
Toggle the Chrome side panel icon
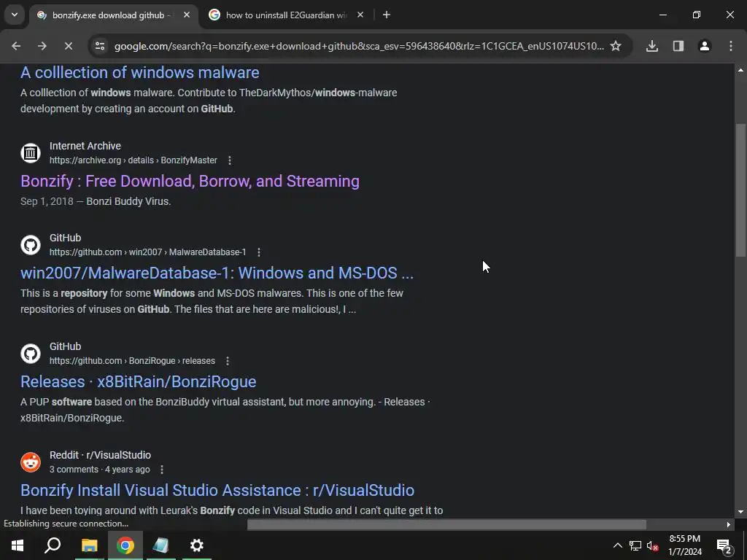pyautogui.click(x=678, y=46)
